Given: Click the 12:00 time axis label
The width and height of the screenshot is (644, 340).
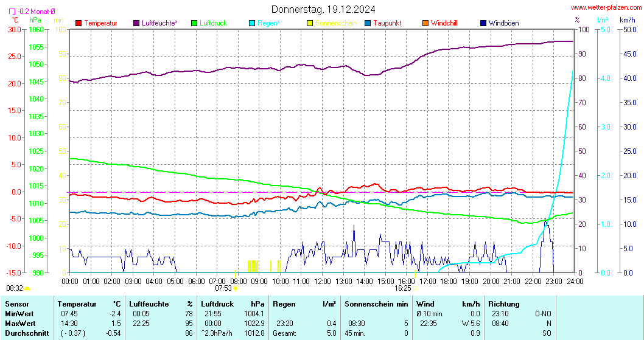Looking at the screenshot, I should click(x=323, y=281).
